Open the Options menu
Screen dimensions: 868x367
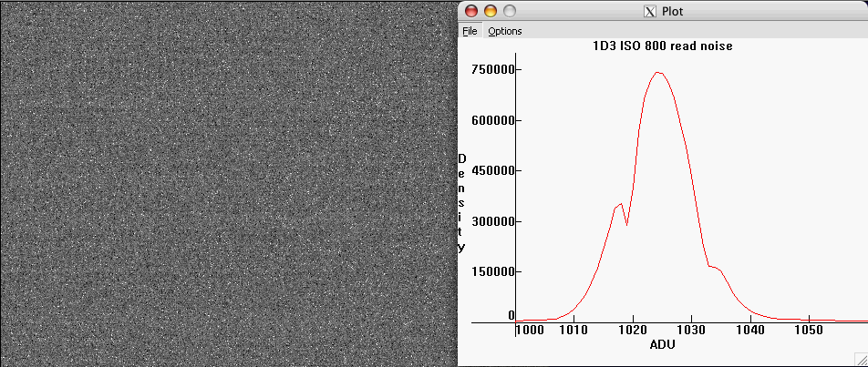tap(504, 31)
